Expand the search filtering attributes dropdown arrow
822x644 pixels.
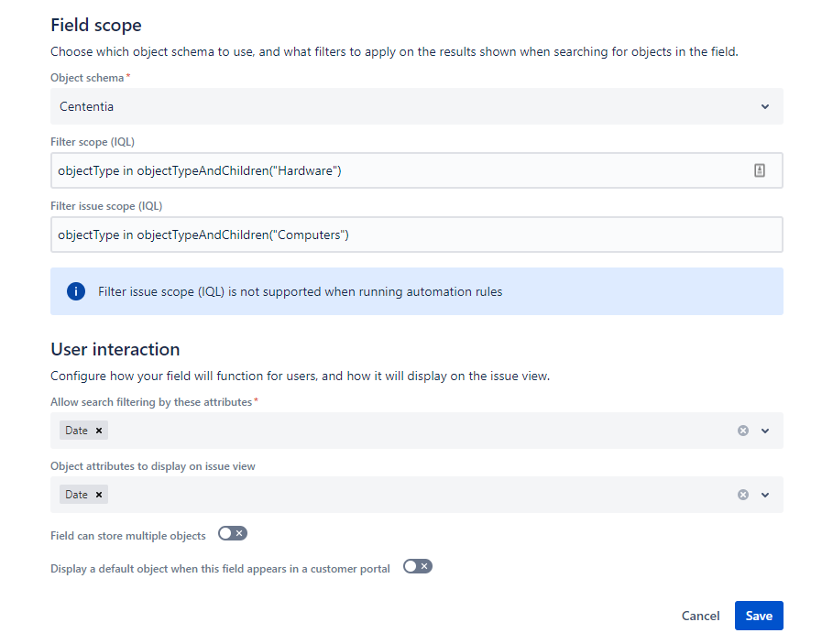(x=765, y=431)
